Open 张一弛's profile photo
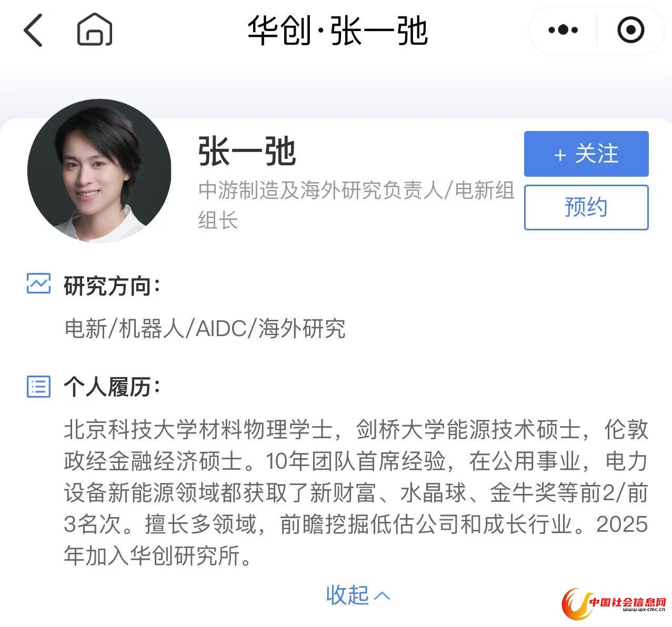This screenshot has width=672, height=627. coord(99,171)
